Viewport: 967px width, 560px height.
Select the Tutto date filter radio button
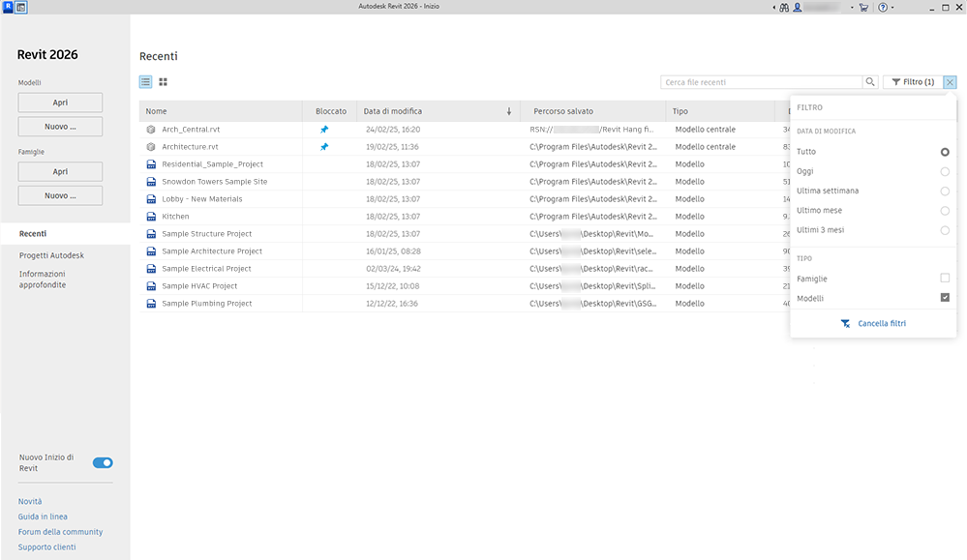(x=945, y=152)
